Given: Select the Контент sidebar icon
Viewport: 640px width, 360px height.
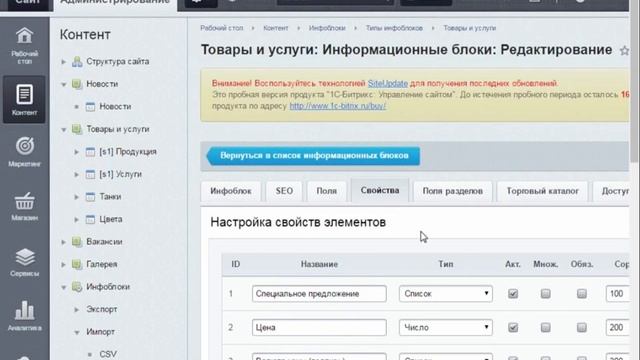Looking at the screenshot, I should [24, 99].
